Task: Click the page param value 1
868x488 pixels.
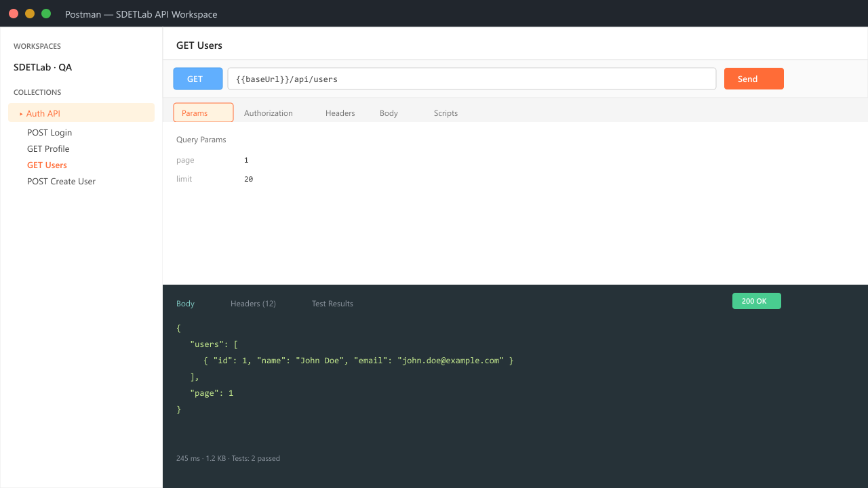Action: tap(246, 161)
